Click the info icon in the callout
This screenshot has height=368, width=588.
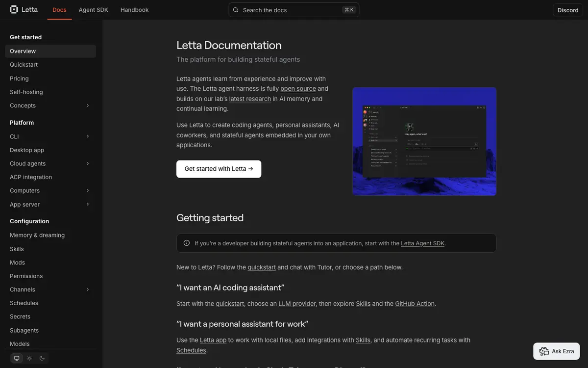pos(187,243)
